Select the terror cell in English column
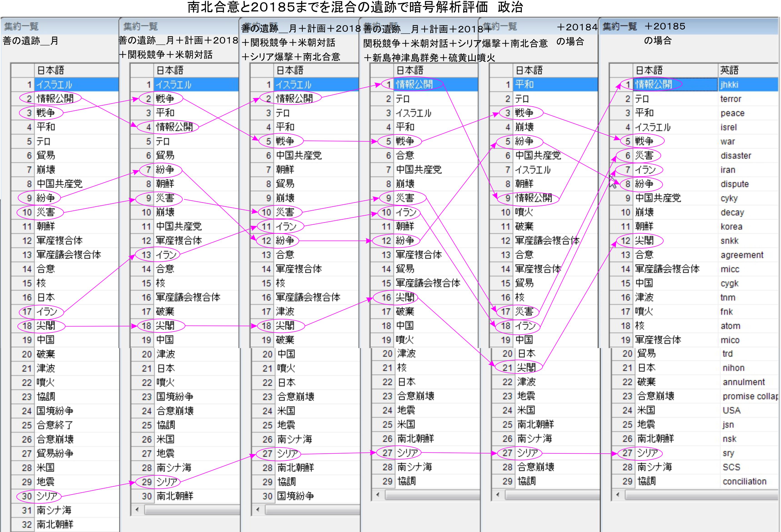The image size is (781, 532). click(x=731, y=99)
